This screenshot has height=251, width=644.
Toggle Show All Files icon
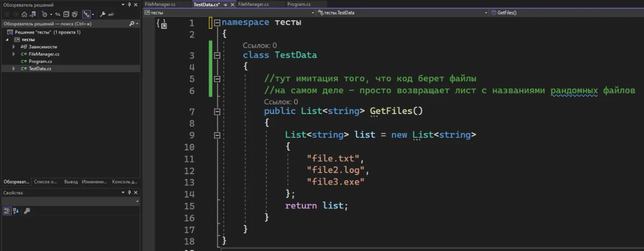(x=74, y=14)
